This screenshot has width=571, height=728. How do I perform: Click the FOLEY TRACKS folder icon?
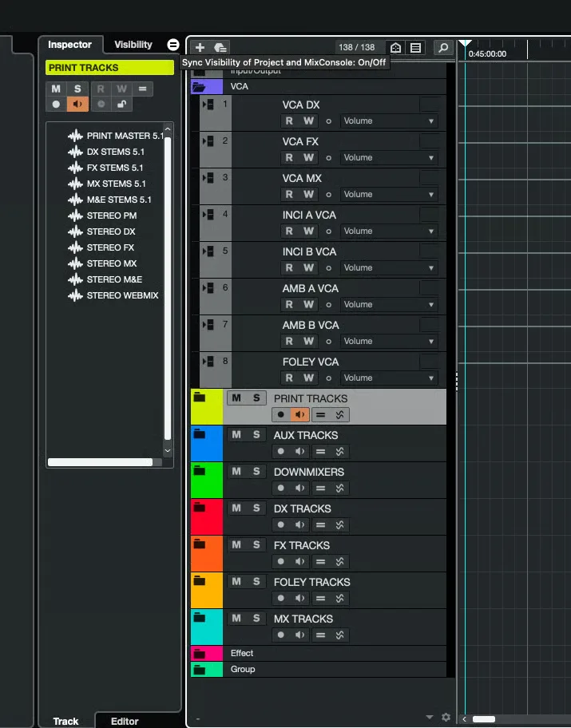(200, 581)
